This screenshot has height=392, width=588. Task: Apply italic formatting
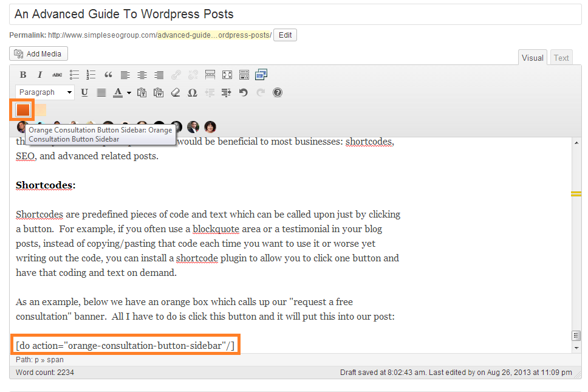40,75
